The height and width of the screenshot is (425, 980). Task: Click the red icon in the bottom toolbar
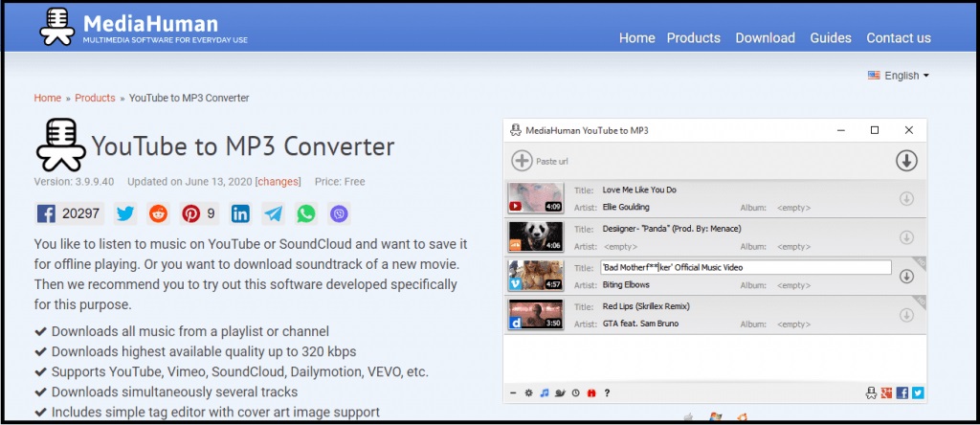591,393
